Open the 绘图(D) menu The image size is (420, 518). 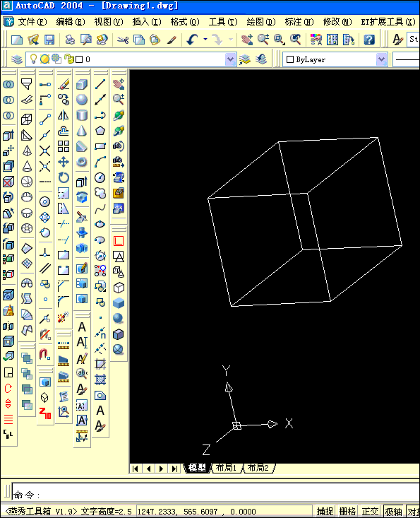pos(261,22)
